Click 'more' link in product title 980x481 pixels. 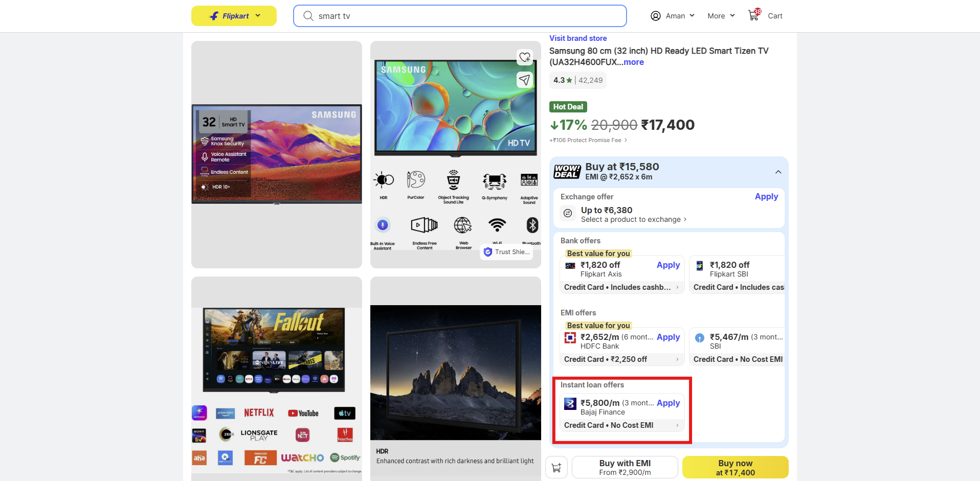(634, 62)
